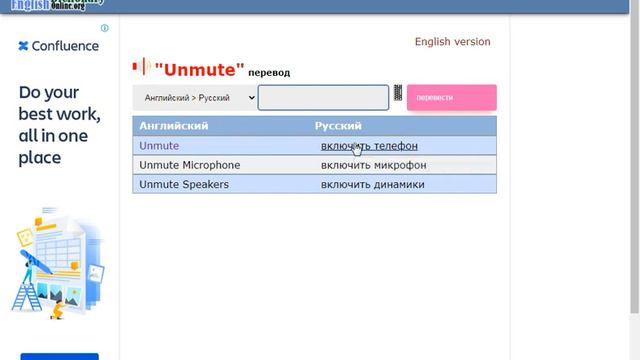Click the Русский column header

coord(338,126)
